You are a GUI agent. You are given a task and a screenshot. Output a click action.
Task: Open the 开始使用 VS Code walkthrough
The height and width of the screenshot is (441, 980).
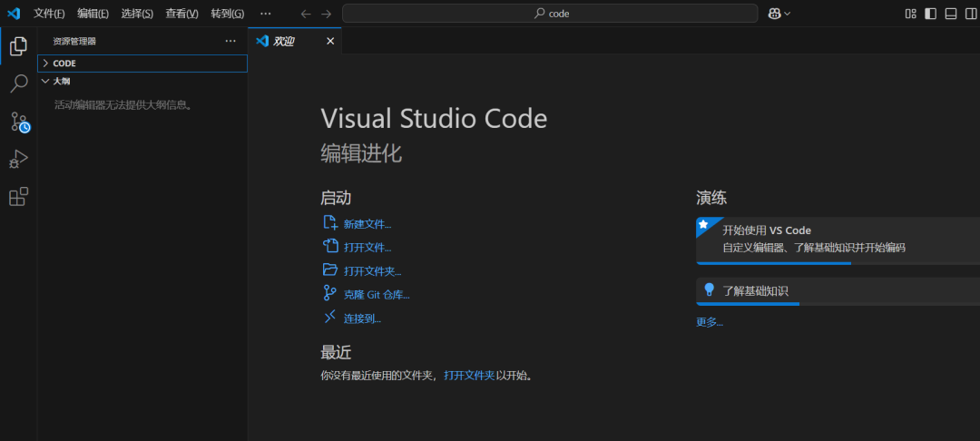coord(838,240)
